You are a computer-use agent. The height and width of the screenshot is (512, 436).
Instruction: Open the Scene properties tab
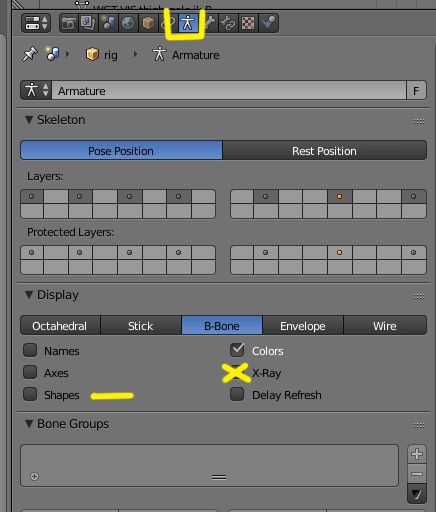pos(108,23)
